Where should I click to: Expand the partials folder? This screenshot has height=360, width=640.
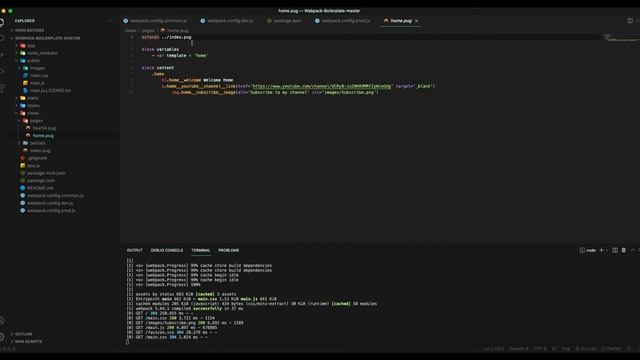point(19,143)
